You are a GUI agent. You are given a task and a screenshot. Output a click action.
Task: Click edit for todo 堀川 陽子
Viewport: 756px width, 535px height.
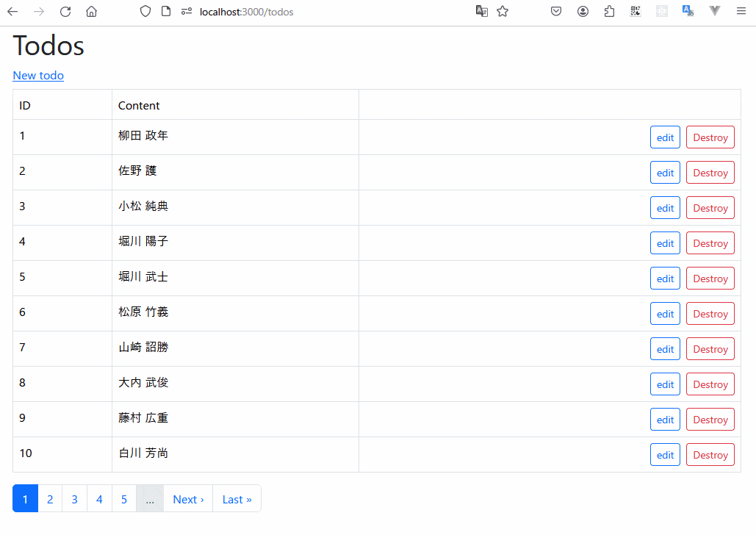pyautogui.click(x=665, y=243)
